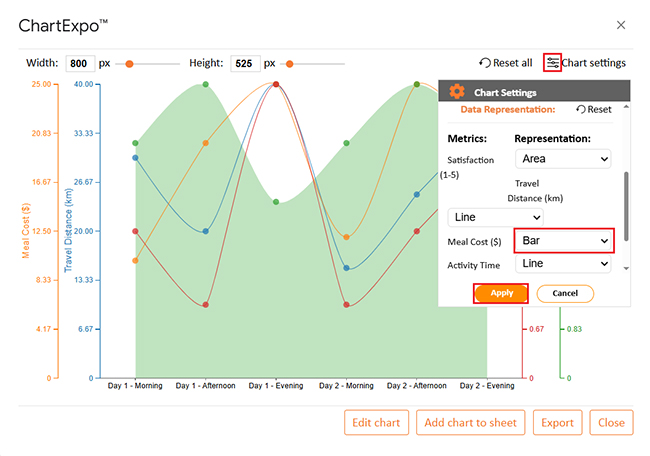Click the Chart Settings panel scrollbar thumb

[x=626, y=206]
